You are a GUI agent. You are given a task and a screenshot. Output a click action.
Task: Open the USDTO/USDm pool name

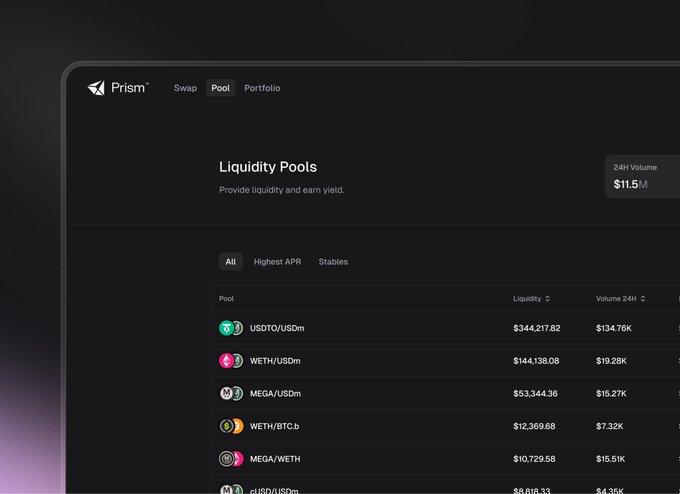277,328
